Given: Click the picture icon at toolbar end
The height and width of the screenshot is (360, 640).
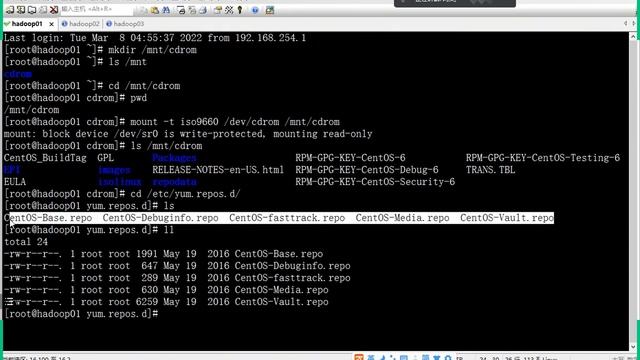Looking at the screenshot, I should pos(270,10).
